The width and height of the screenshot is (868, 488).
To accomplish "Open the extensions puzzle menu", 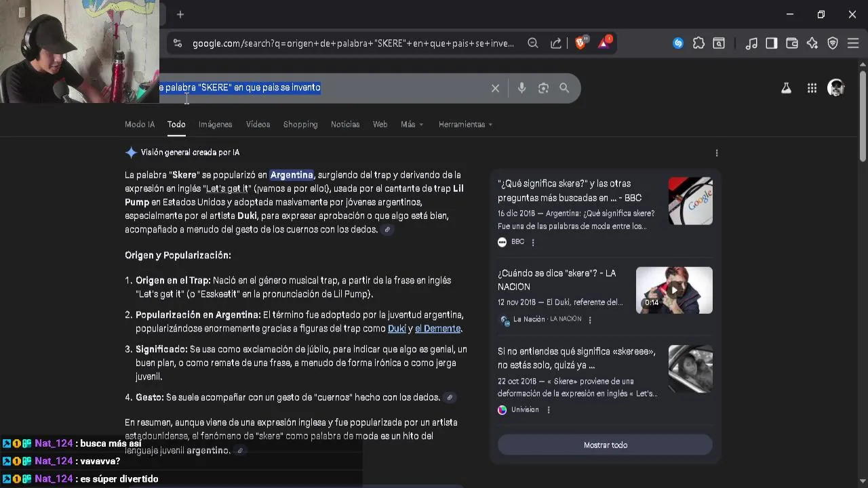I will point(698,43).
